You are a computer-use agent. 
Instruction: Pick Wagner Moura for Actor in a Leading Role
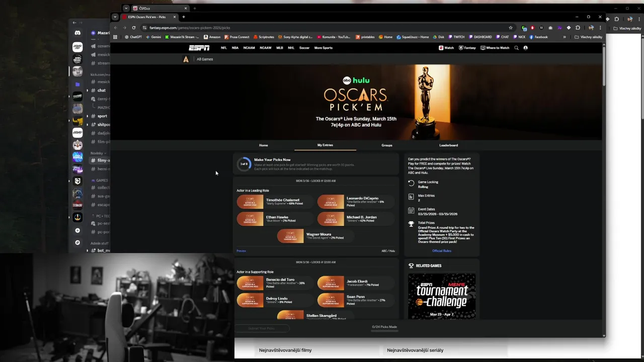tap(315, 236)
